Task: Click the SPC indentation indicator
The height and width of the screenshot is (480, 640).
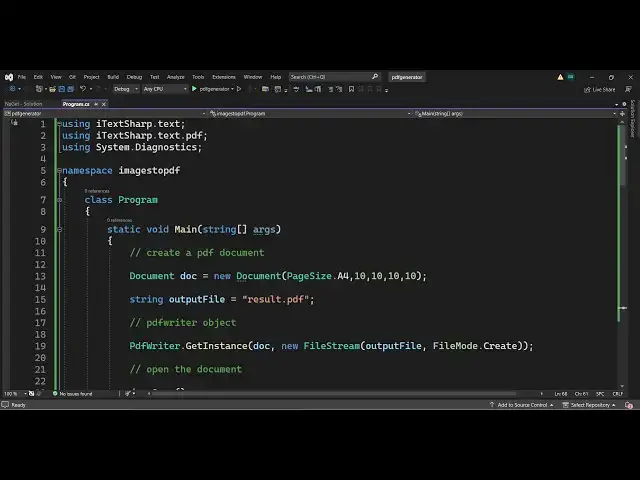Action: (x=600, y=393)
